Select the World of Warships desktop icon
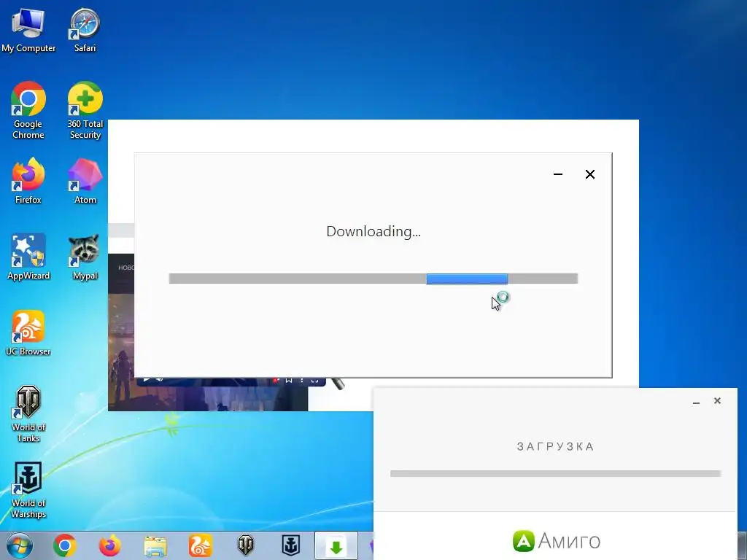This screenshot has height=560, width=747. click(28, 490)
